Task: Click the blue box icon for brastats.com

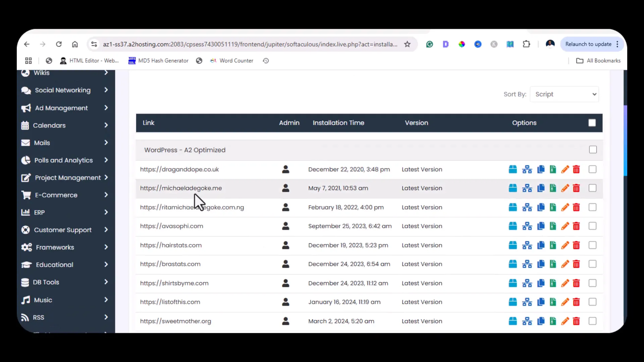Action: coord(513,264)
